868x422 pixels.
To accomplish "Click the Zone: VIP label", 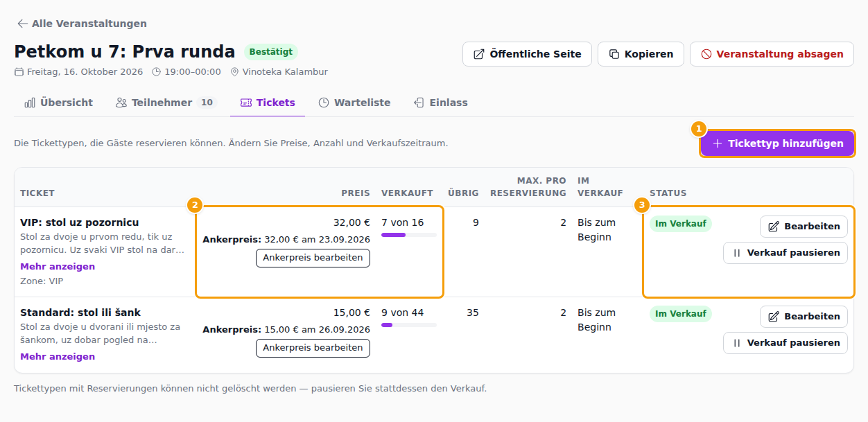I will tap(42, 281).
